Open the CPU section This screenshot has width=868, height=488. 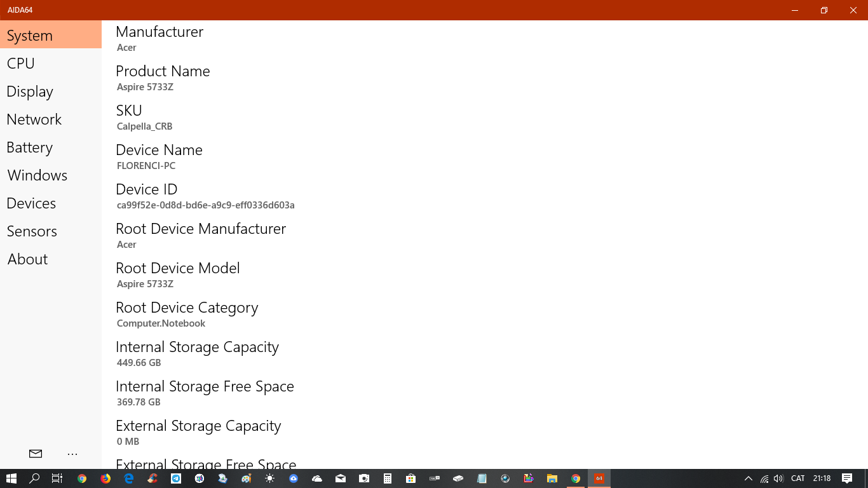click(x=51, y=64)
